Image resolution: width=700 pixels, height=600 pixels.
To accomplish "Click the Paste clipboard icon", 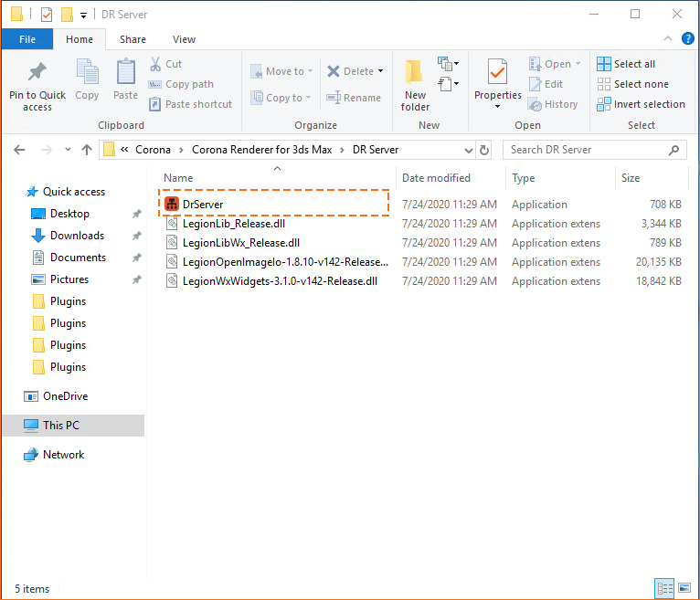I will 126,73.
